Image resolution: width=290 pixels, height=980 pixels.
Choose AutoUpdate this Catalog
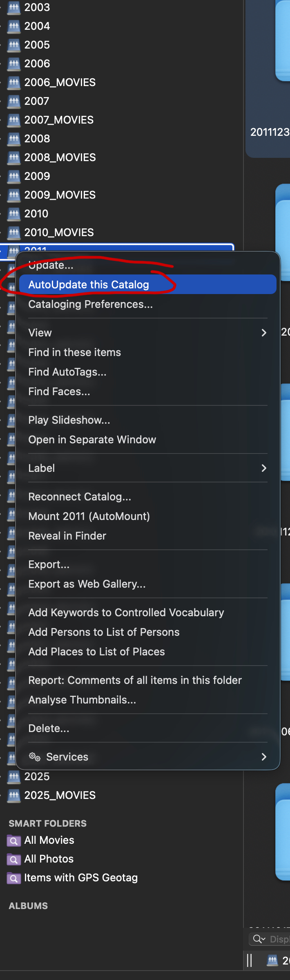(x=89, y=285)
